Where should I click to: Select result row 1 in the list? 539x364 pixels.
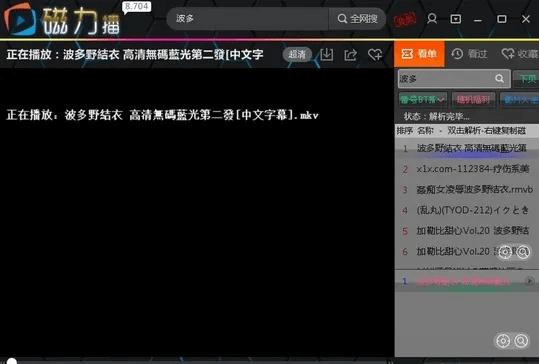point(467,148)
